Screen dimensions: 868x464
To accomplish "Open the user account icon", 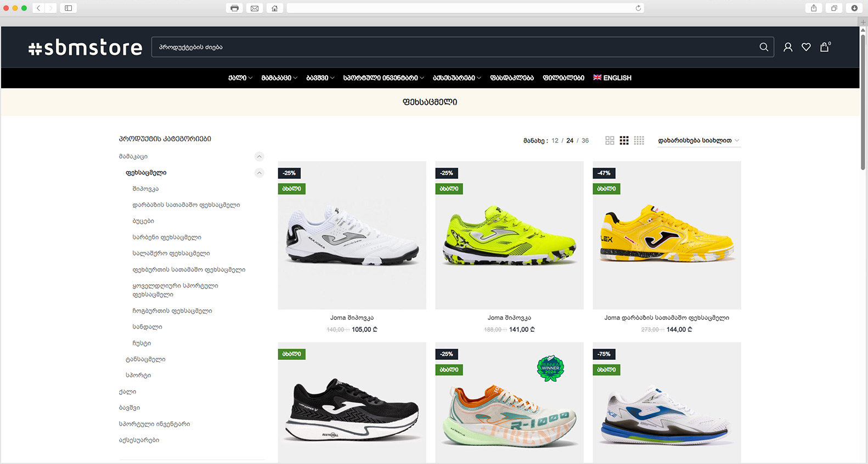I will (x=788, y=47).
